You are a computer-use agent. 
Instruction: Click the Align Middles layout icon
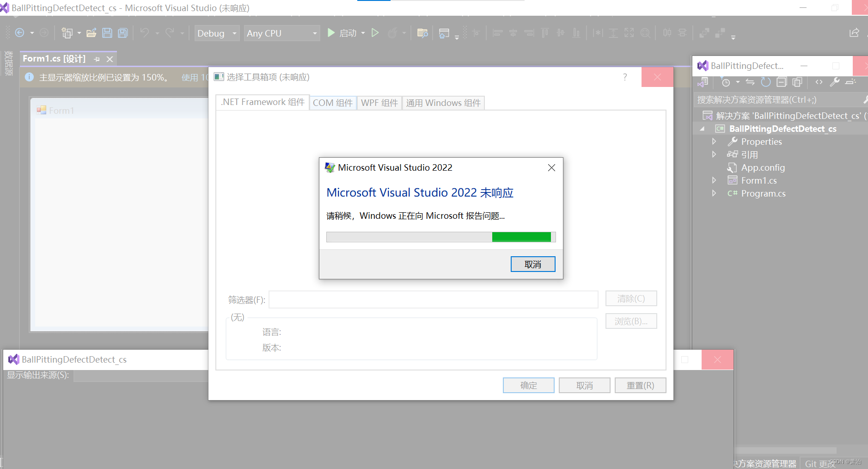click(x=561, y=33)
